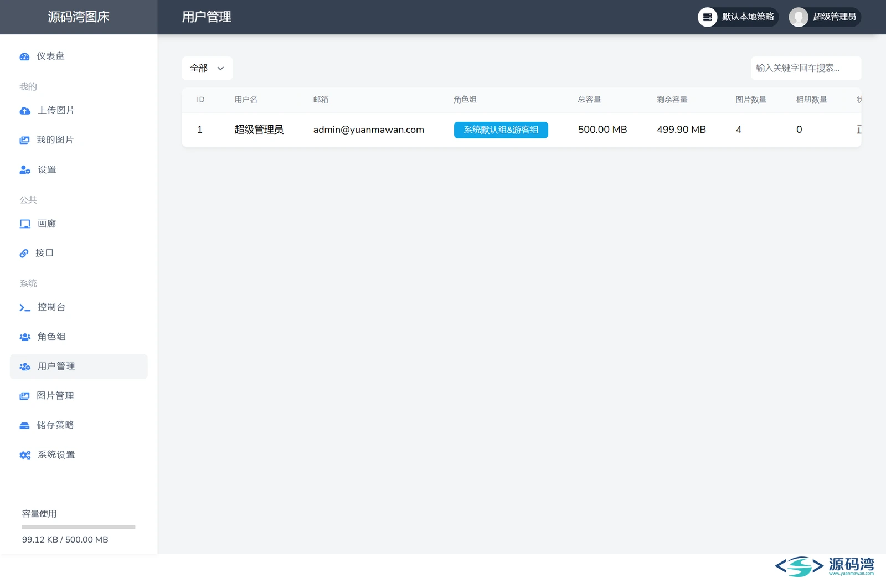Open the 仪表盘 menu item

(79, 56)
